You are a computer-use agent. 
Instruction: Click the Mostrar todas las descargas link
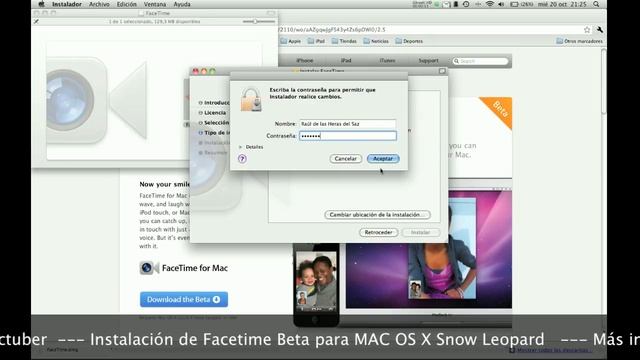[553, 350]
